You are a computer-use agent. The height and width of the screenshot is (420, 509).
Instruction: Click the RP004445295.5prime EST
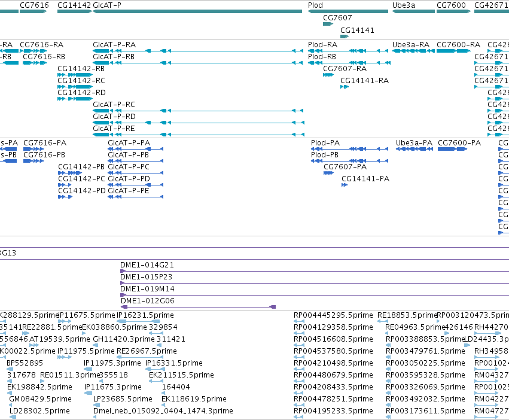(x=299, y=321)
